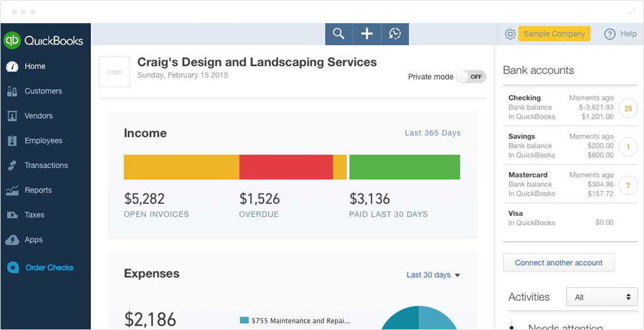Click the $3,136 paid amount
Viewport: 644px width, 330px height.
coord(369,199)
